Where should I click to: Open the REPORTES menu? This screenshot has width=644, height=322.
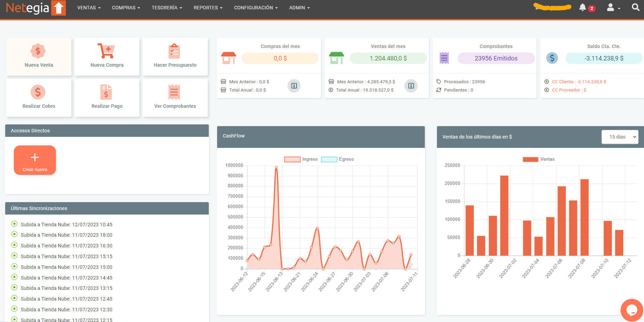pos(208,8)
